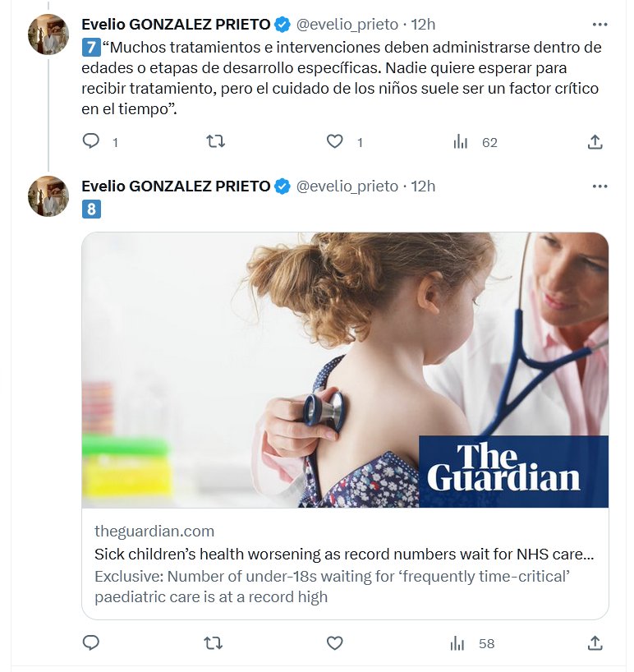Retweet the tweet numbered 7
The height and width of the screenshot is (672, 634).
(x=214, y=142)
